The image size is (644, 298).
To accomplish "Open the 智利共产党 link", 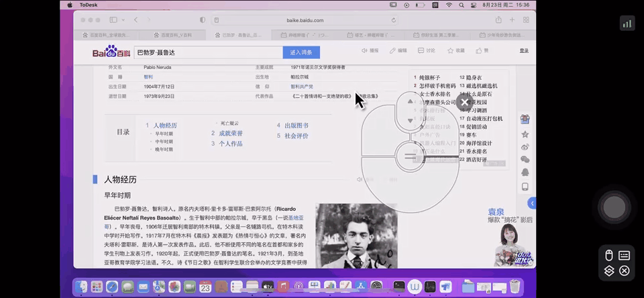I will 302,87.
